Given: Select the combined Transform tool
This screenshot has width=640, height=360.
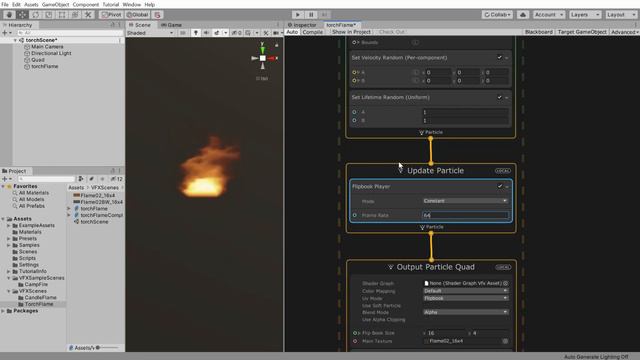Looking at the screenshot, I should [x=75, y=15].
